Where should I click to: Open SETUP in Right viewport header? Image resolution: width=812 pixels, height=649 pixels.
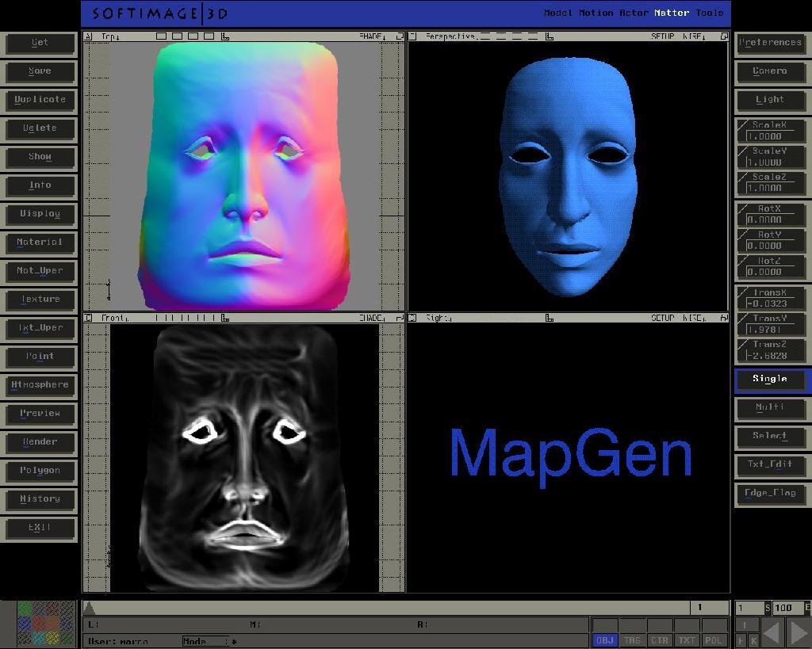[663, 318]
